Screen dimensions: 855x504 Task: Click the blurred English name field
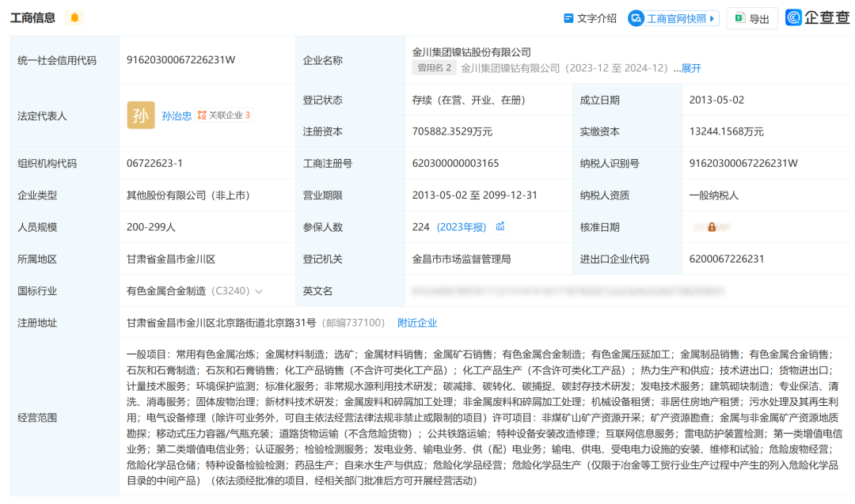568,291
